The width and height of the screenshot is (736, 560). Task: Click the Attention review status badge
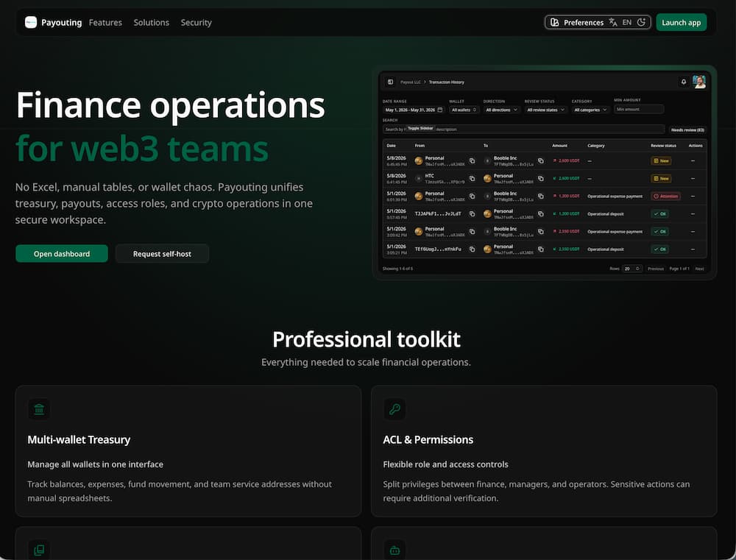665,196
